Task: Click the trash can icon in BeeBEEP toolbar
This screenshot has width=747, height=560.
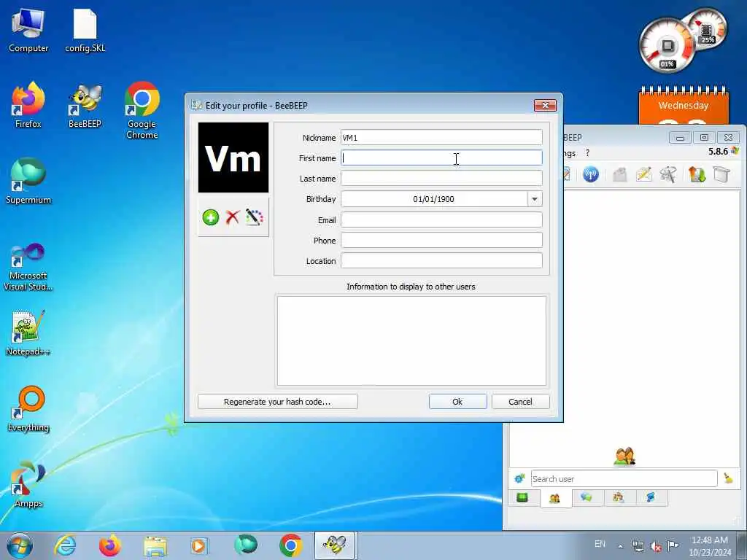Action: (721, 174)
